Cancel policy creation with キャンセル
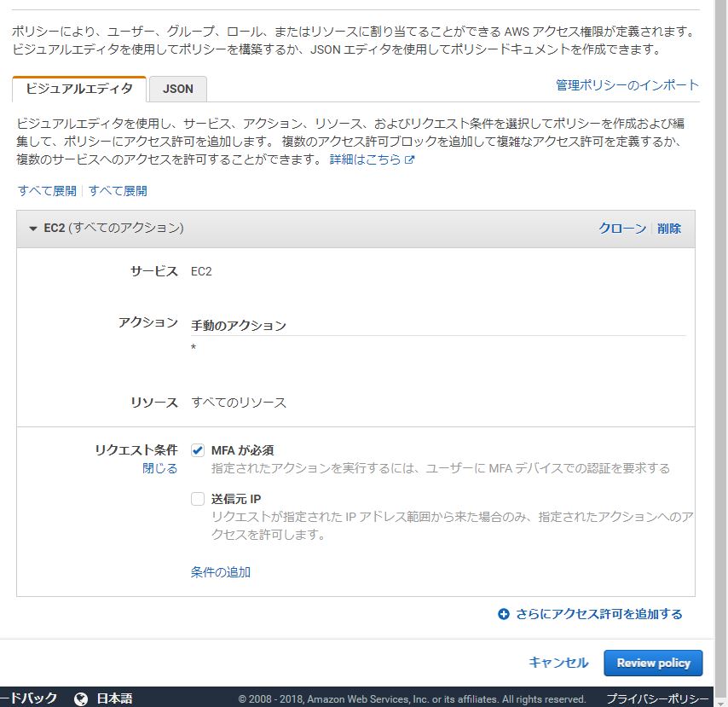 click(x=558, y=663)
